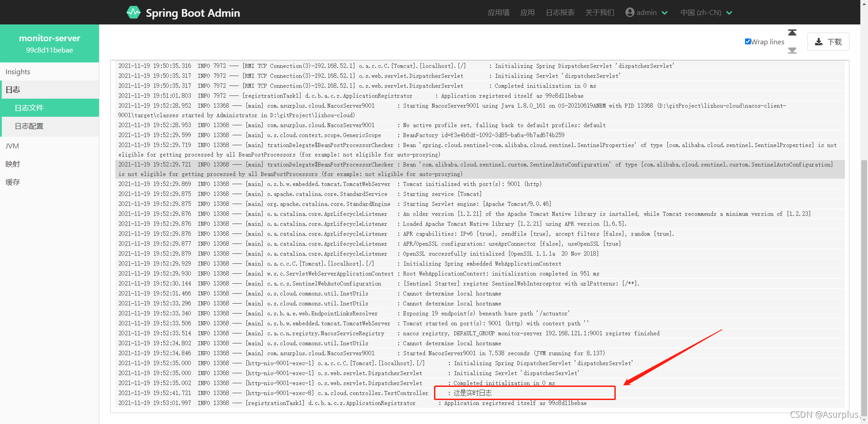868x424 pixels.
Task: Click log line 'OpenSSL successfully initialized'
Action: point(480,253)
